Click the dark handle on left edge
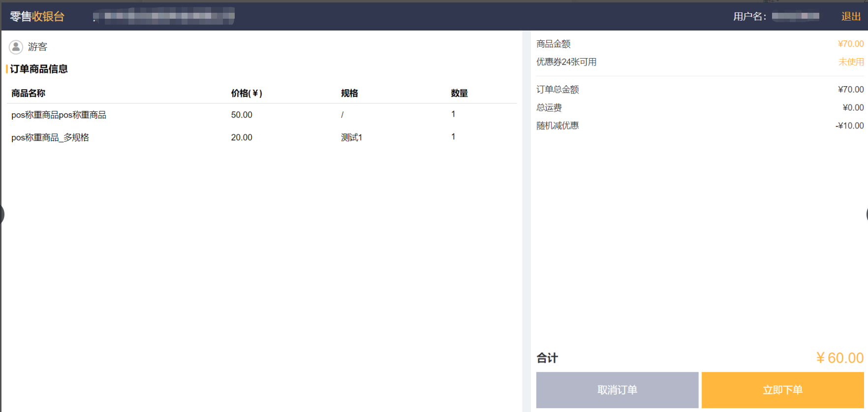 (1, 215)
